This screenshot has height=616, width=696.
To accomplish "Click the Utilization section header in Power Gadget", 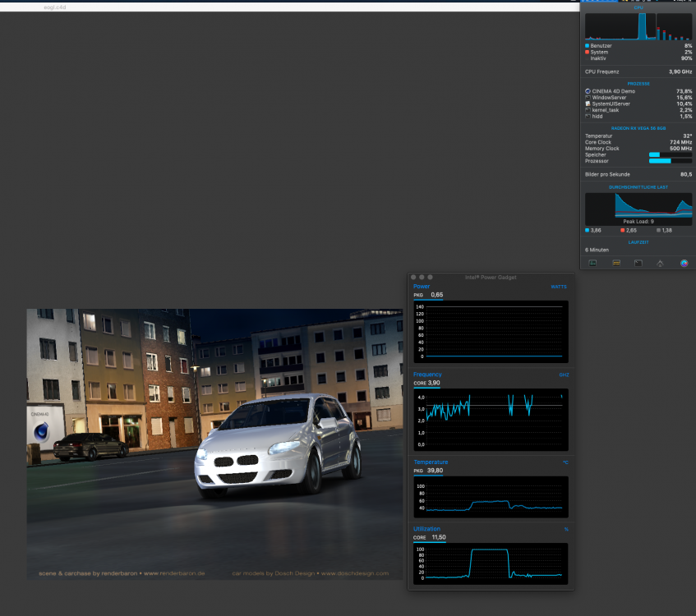I will 426,529.
